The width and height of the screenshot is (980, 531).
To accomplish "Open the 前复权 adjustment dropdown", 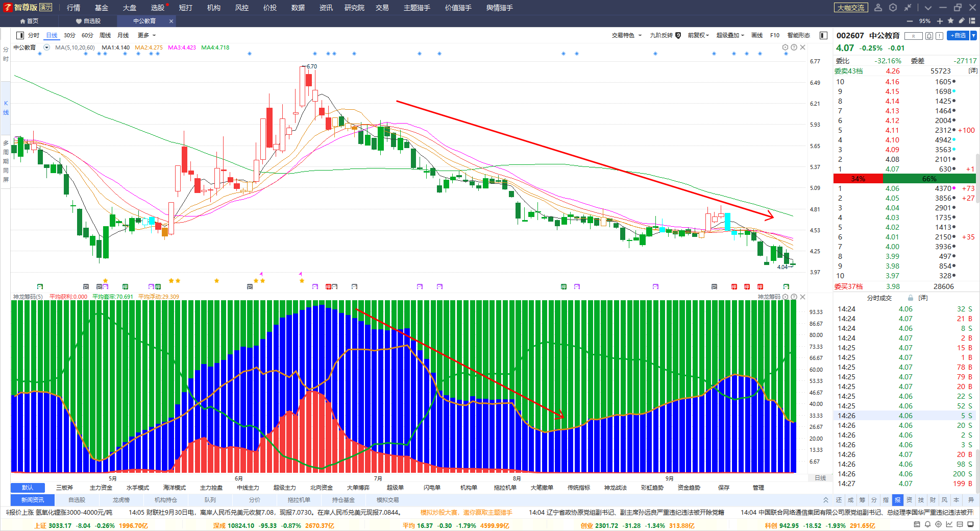I will click(x=698, y=35).
